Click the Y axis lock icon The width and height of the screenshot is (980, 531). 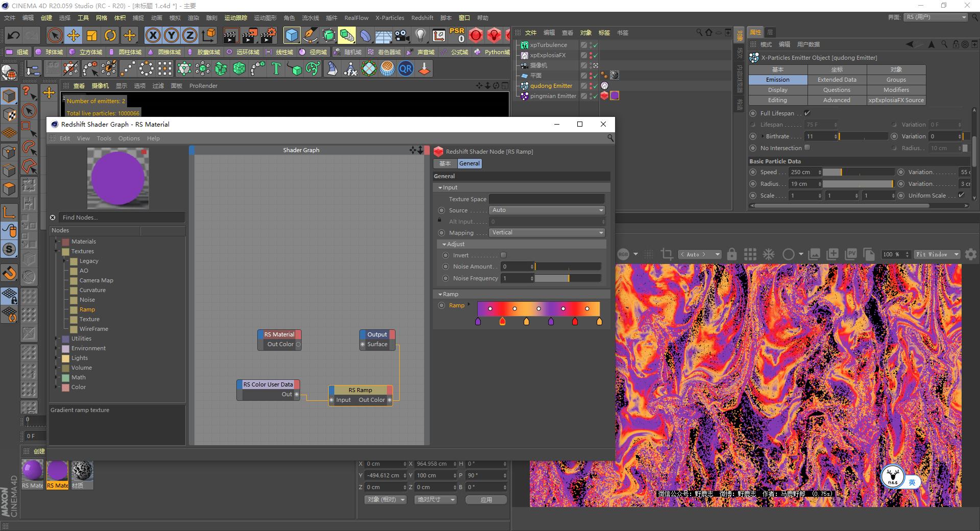pyautogui.click(x=171, y=35)
